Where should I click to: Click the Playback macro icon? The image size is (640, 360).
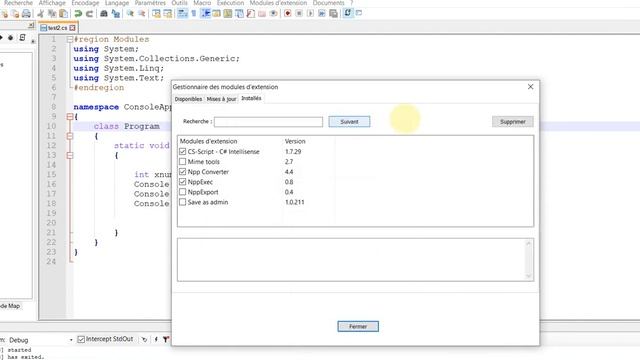311,13
